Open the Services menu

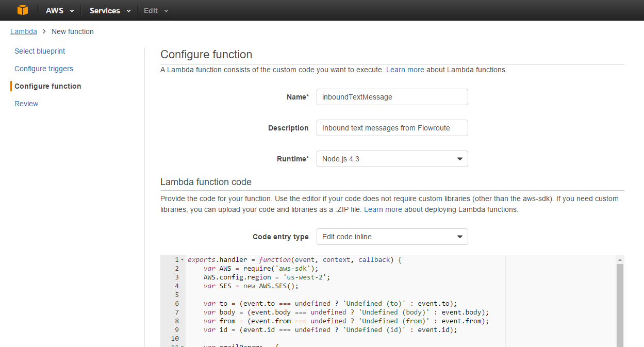110,10
